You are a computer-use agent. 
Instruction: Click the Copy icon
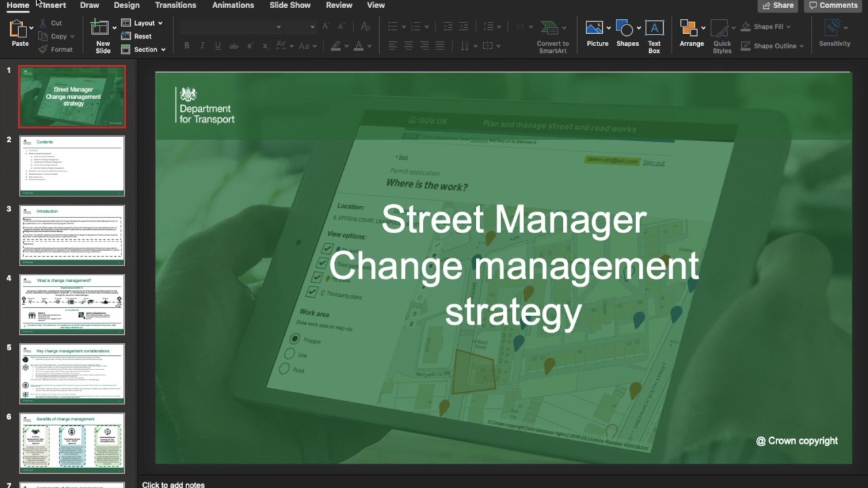pos(43,37)
